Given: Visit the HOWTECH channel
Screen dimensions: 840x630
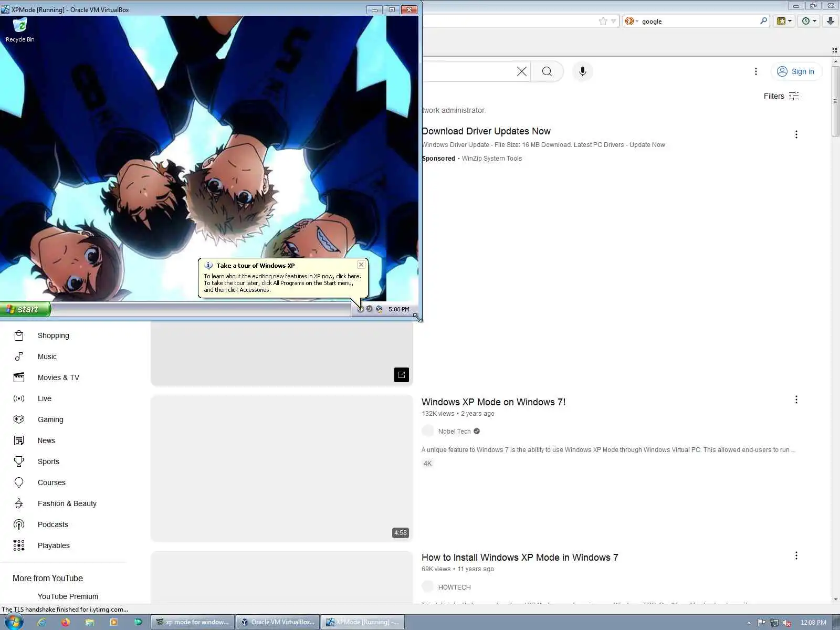Looking at the screenshot, I should [x=455, y=587].
